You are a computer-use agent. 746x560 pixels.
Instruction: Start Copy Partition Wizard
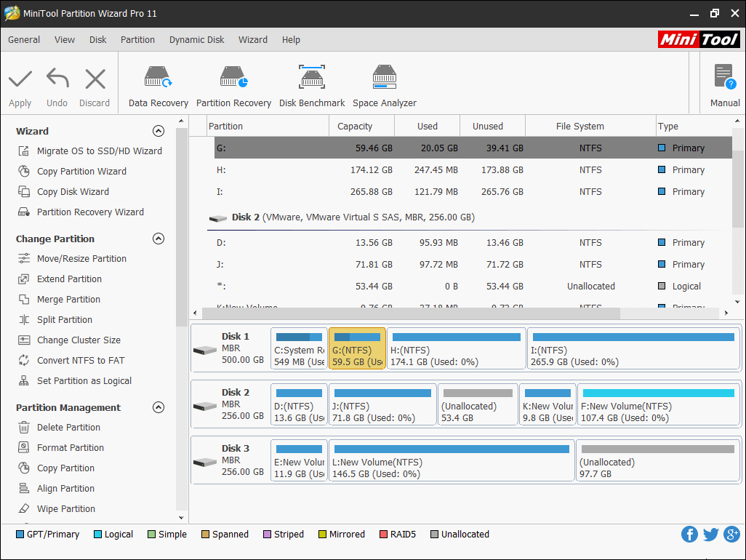(x=72, y=172)
